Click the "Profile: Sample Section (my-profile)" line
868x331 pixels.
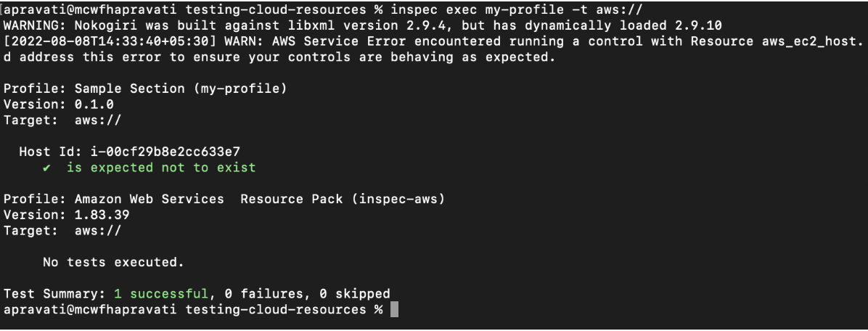click(146, 89)
